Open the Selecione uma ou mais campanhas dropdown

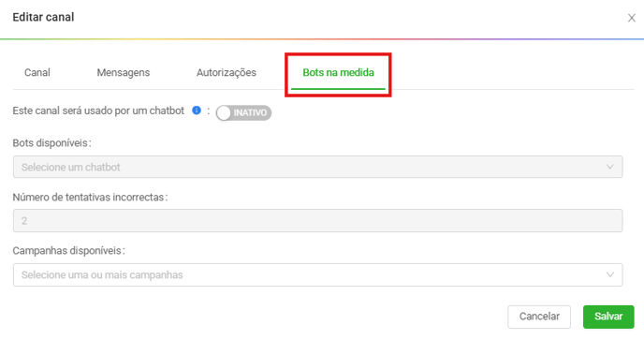pos(317,274)
